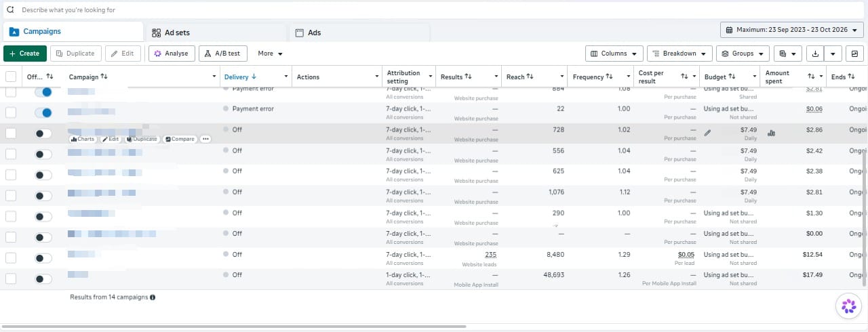This screenshot has height=332, width=868.
Task: Open Attribution setting column options caret
Action: pyautogui.click(x=431, y=77)
